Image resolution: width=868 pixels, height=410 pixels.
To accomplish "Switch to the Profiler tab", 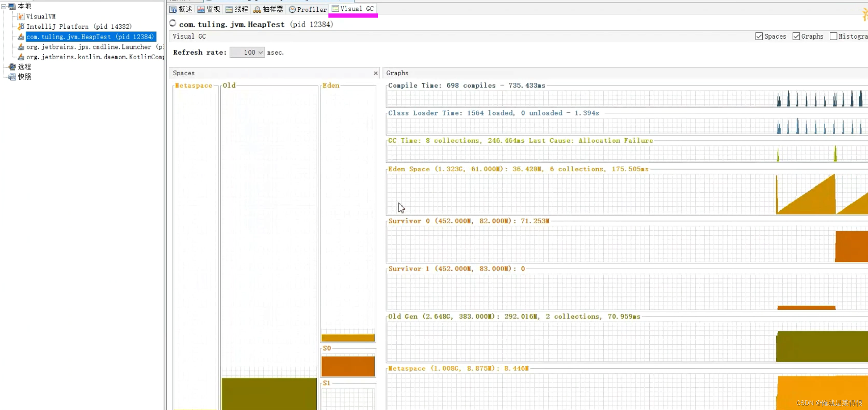I will (x=308, y=9).
